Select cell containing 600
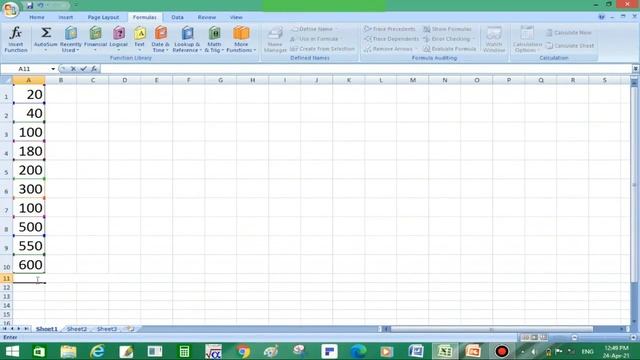Screen dimensions: 640x360 pyautogui.click(x=29, y=264)
